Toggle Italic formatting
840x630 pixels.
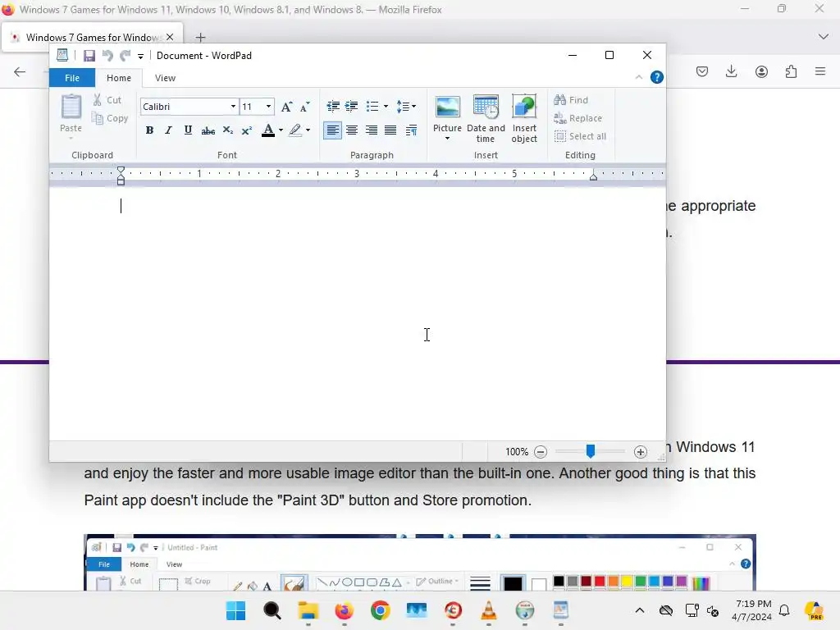click(x=168, y=130)
